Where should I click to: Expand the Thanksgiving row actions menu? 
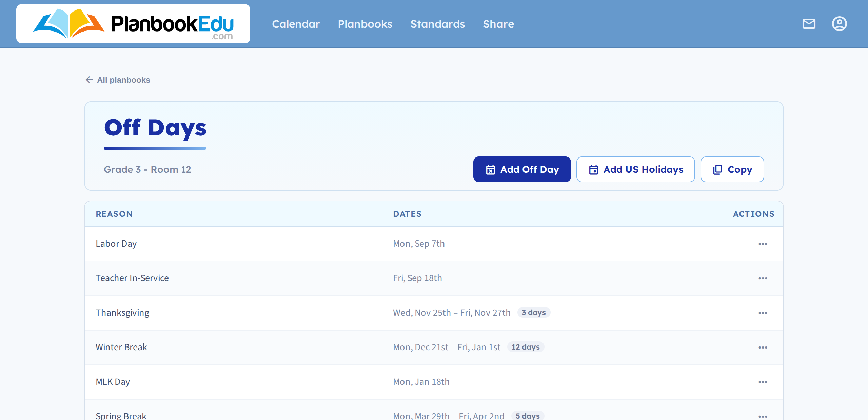point(763,313)
